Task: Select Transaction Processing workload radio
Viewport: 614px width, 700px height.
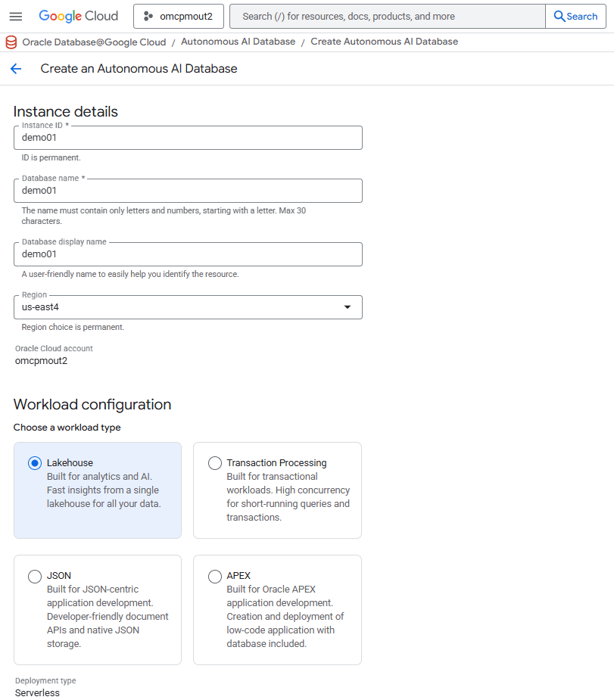Action: (x=215, y=463)
